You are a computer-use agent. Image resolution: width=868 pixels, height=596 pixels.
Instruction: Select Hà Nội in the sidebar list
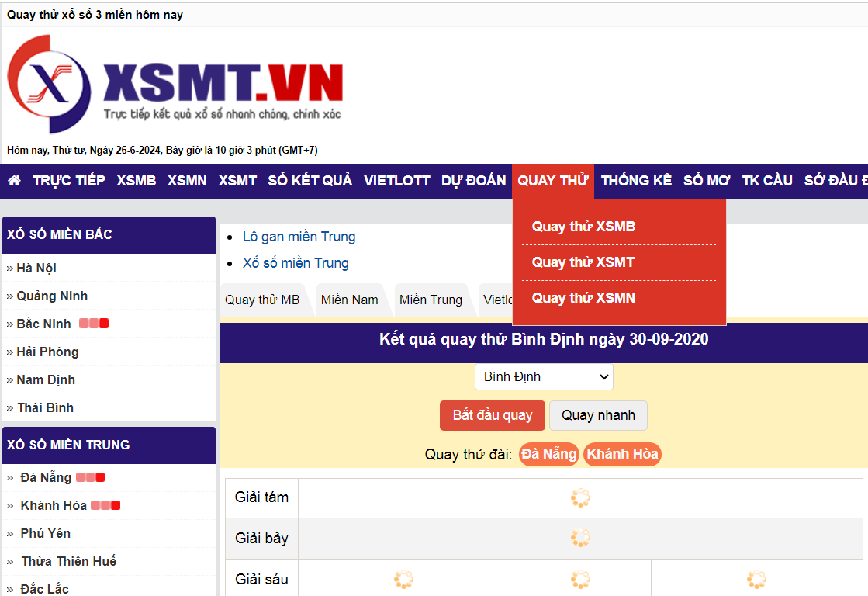click(36, 267)
